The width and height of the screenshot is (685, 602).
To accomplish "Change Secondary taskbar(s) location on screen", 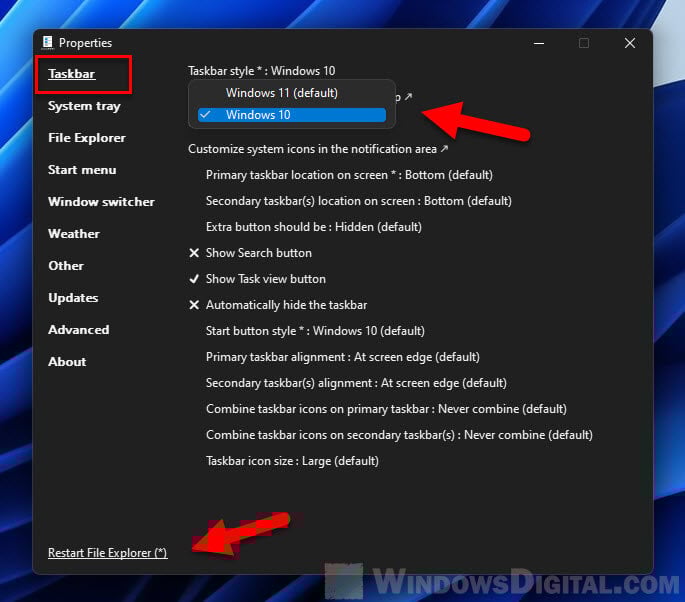I will pyautogui.click(x=359, y=201).
